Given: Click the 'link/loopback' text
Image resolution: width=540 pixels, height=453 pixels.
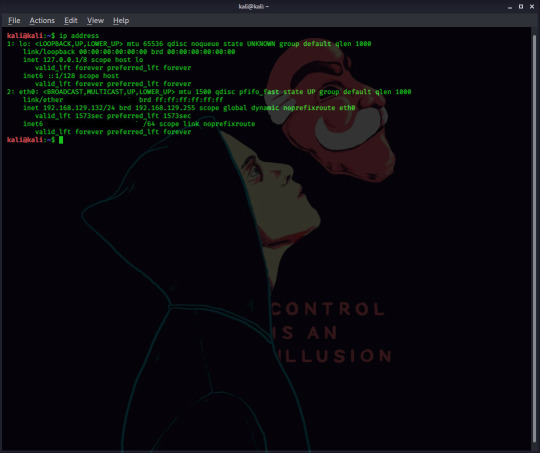Looking at the screenshot, I should click(49, 52).
